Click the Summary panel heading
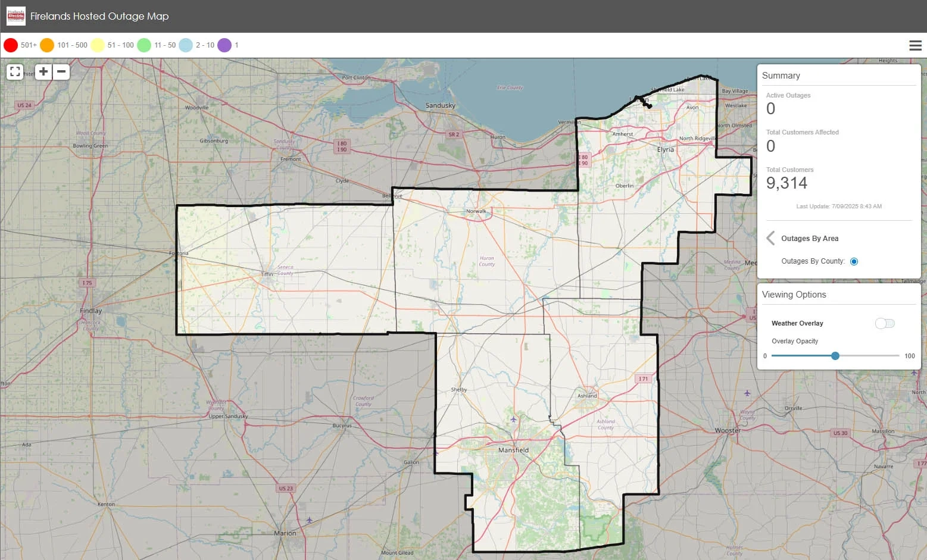Image resolution: width=927 pixels, height=560 pixels. tap(781, 76)
